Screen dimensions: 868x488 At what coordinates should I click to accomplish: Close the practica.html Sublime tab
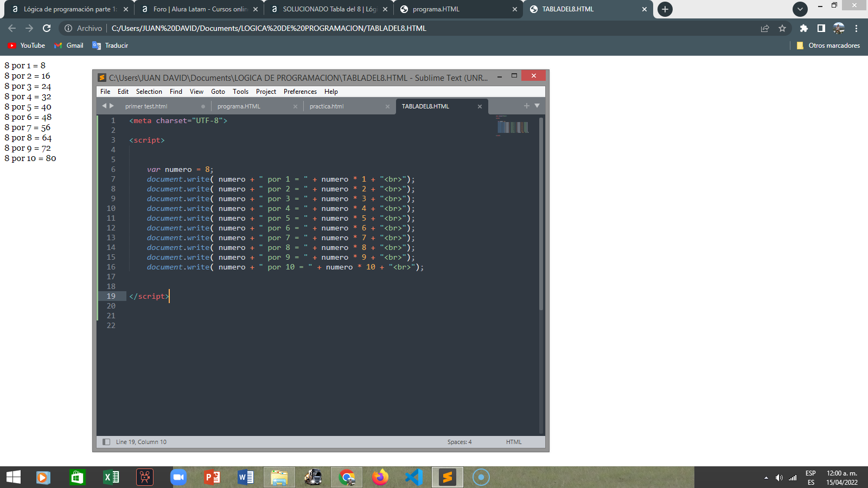[387, 106]
